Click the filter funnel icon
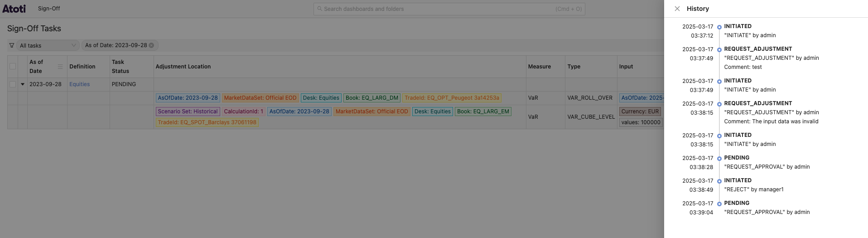This screenshot has height=238, width=868. [x=12, y=45]
